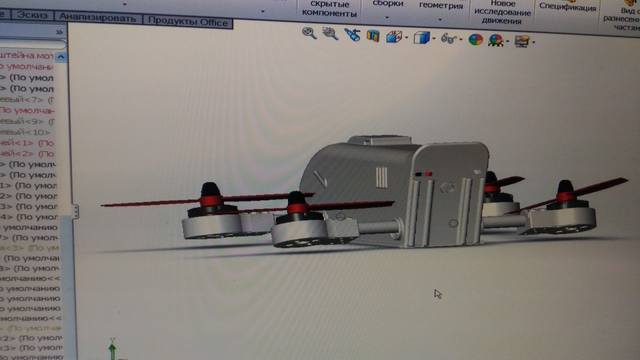Click the View Orientation cube icon

pyautogui.click(x=394, y=37)
